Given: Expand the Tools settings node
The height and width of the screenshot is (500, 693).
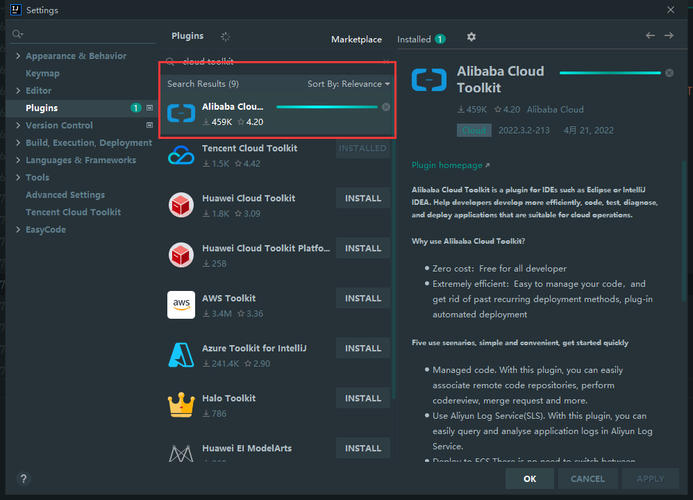Looking at the screenshot, I should pyautogui.click(x=18, y=177).
